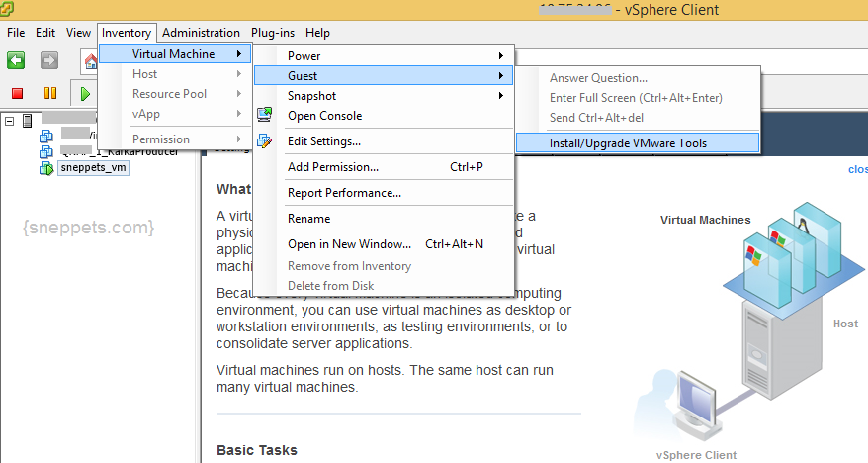Select Add Permission... menu entry
The width and height of the screenshot is (868, 463).
point(384,167)
